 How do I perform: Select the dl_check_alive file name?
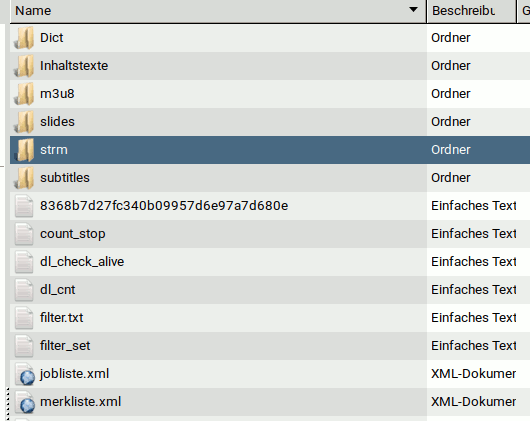coord(82,262)
